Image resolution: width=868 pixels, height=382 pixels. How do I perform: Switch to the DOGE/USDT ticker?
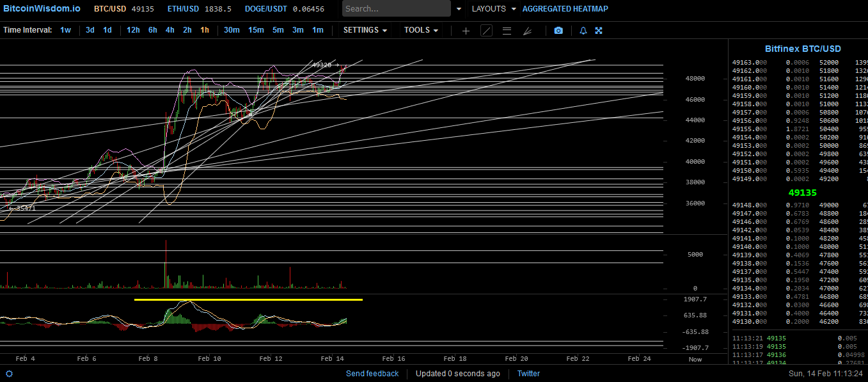pyautogui.click(x=285, y=9)
